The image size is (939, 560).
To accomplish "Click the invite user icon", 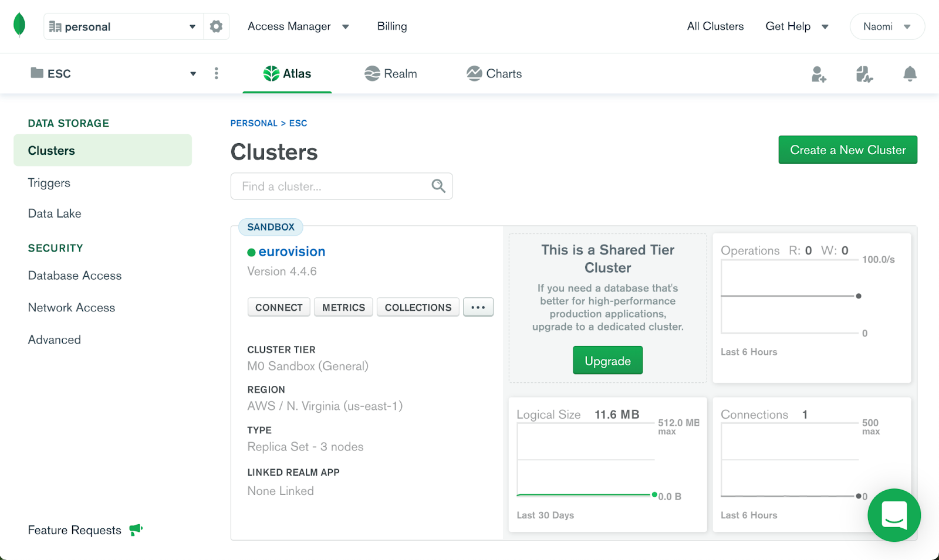I will (819, 74).
